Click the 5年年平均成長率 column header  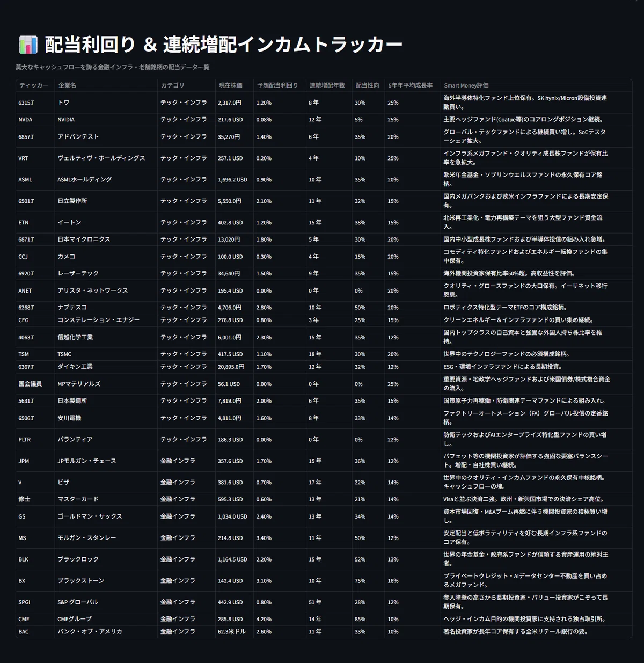click(x=412, y=85)
